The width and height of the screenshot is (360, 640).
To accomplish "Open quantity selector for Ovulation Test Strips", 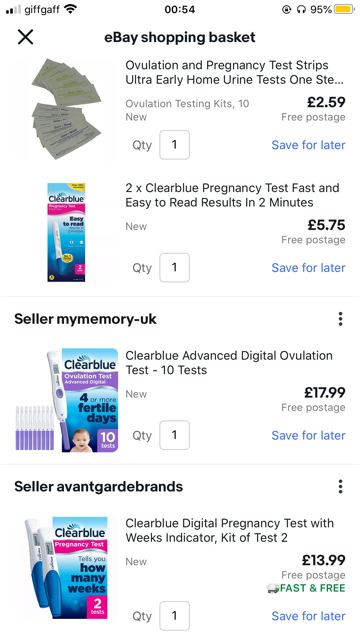I will 174,145.
